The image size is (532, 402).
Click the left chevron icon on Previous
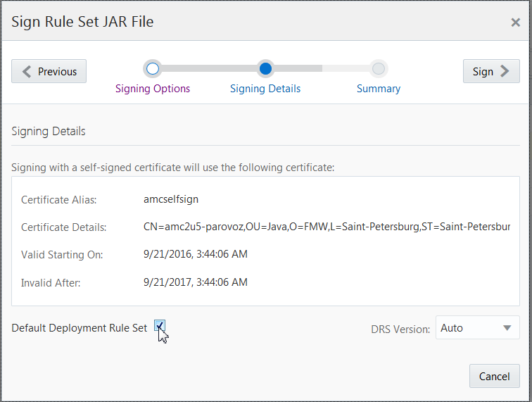click(x=27, y=71)
